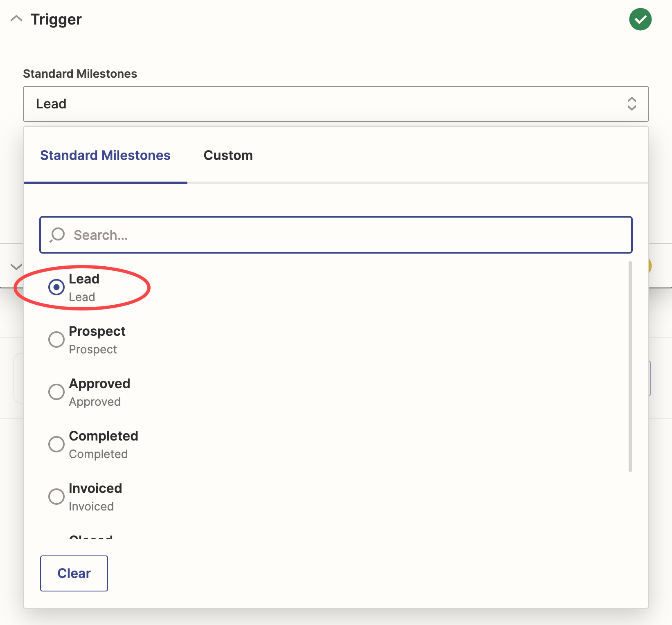Select the Prospect radio button

click(x=56, y=339)
